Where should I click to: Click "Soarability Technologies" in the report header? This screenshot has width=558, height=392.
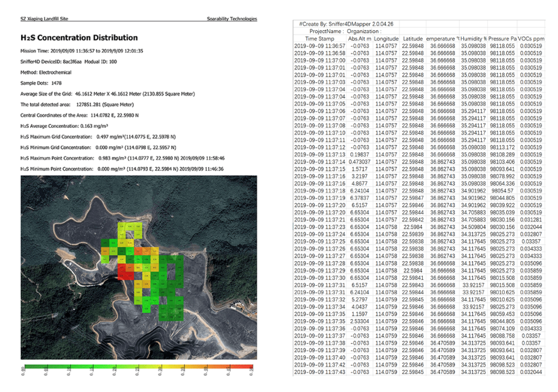(232, 19)
